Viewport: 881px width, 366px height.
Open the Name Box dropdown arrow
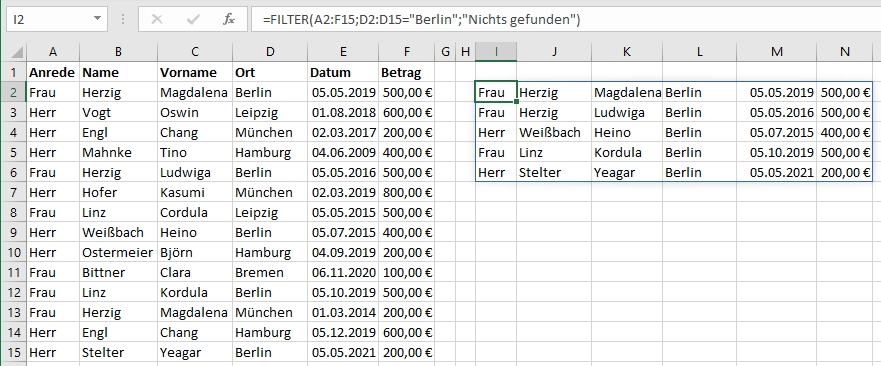click(97, 19)
